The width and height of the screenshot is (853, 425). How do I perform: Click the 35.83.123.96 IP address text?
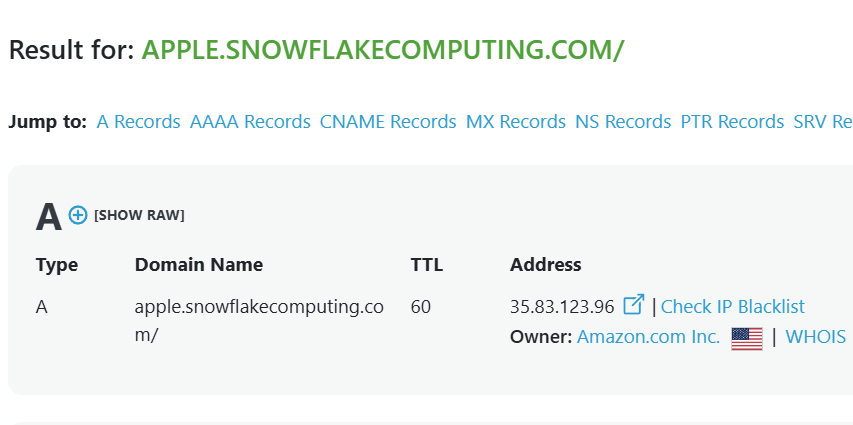pyautogui.click(x=562, y=307)
